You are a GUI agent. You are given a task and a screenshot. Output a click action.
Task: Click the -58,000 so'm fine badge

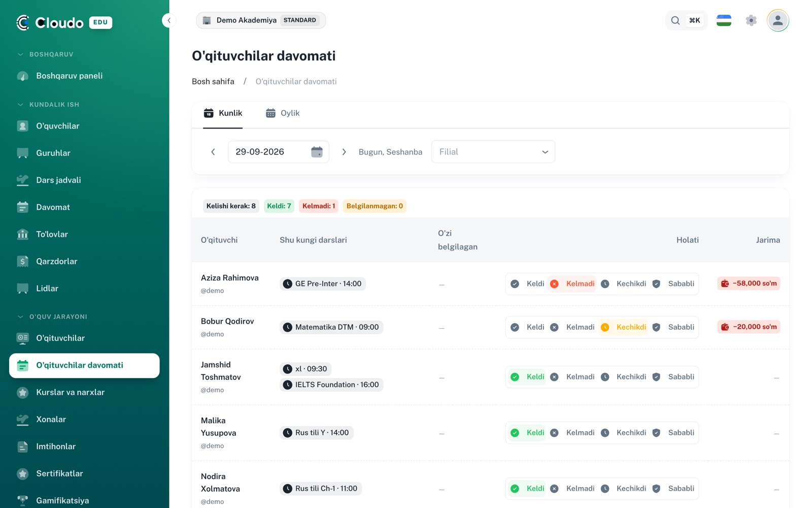pos(749,283)
